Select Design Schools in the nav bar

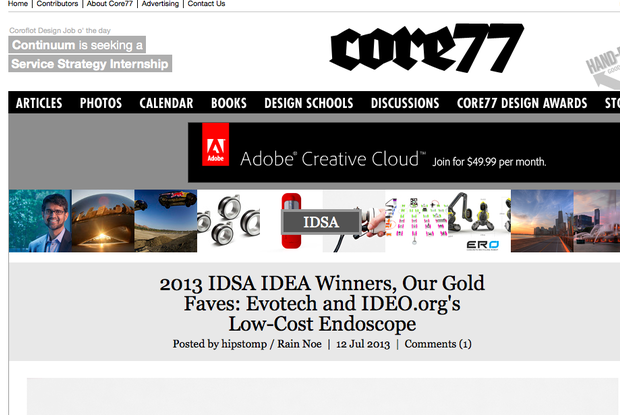308,103
